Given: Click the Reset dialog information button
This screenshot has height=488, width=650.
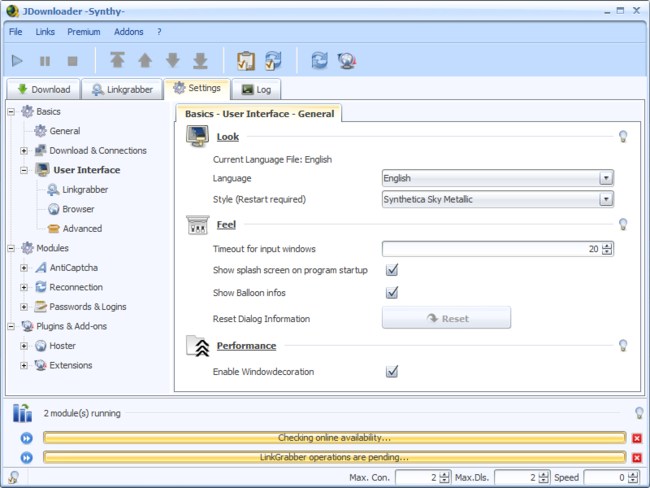Looking at the screenshot, I should point(446,318).
